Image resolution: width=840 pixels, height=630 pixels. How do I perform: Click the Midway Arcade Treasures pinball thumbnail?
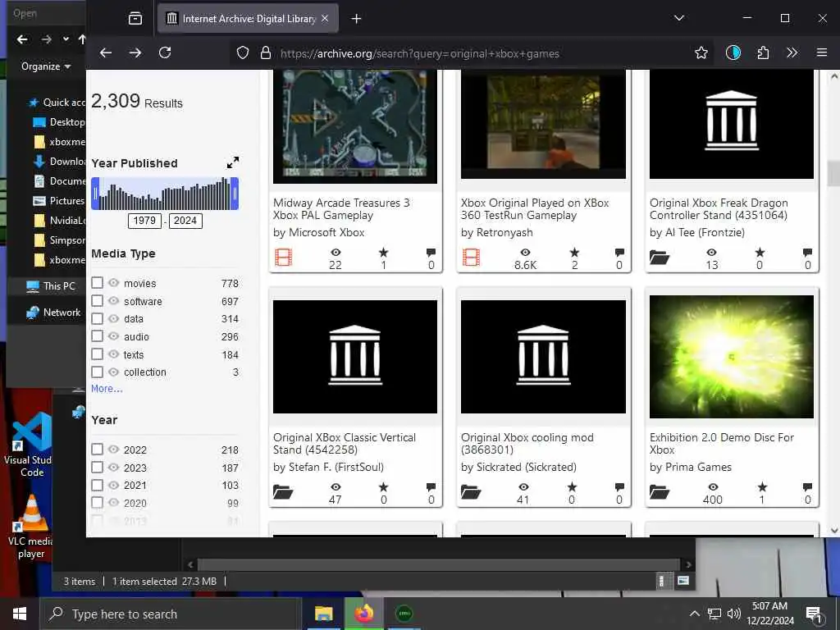[x=355, y=126]
